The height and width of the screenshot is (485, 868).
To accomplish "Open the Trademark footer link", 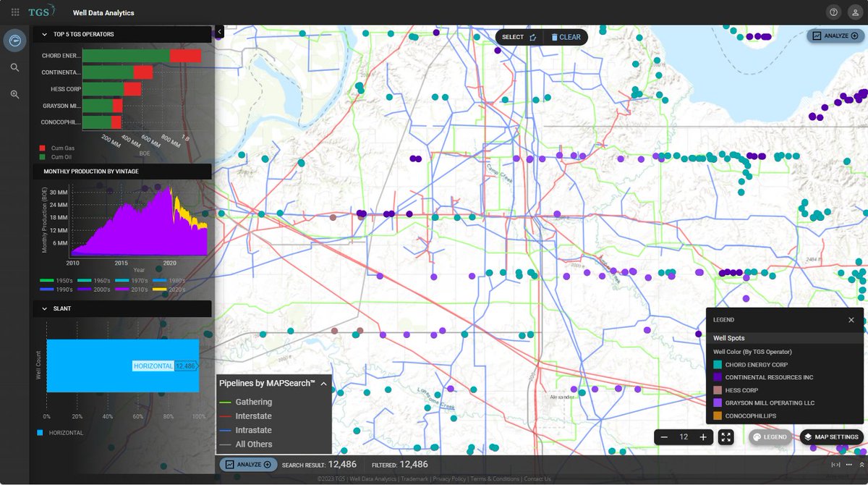I will click(x=415, y=479).
